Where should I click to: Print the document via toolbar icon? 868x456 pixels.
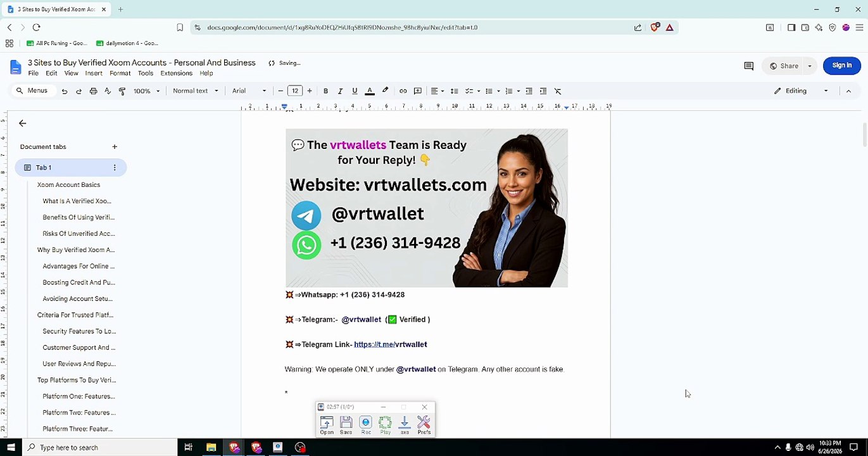coord(93,91)
